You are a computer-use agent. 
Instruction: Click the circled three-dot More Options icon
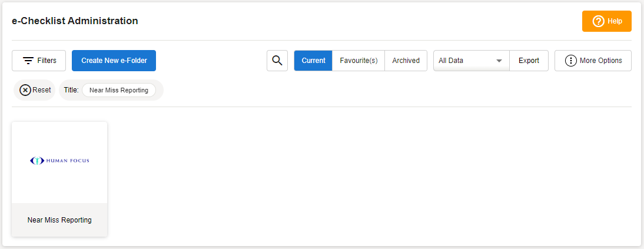(x=570, y=61)
